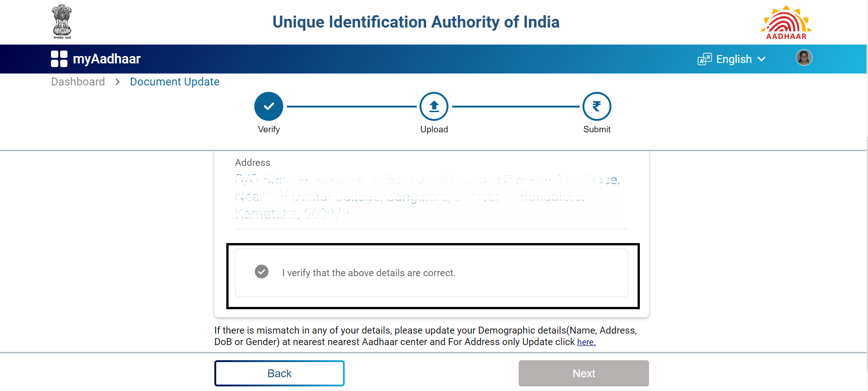Click the myAadhaar grid icon
This screenshot has height=391, width=868.
click(58, 58)
